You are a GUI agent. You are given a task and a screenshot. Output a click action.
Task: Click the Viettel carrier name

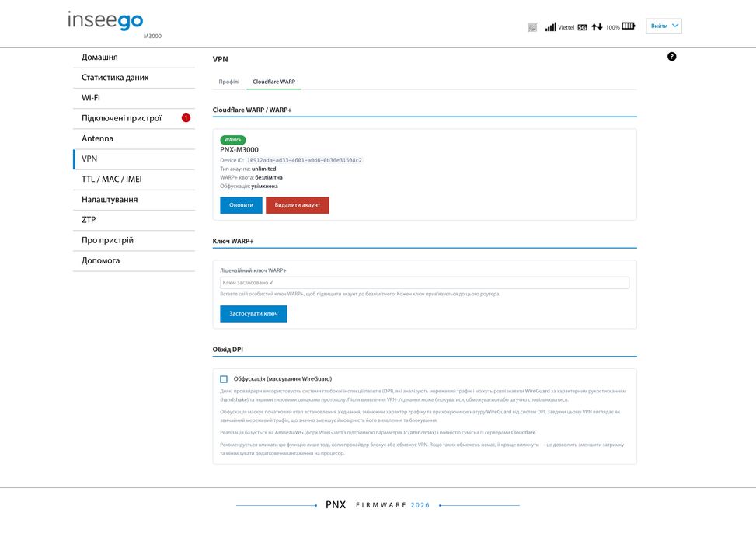pyautogui.click(x=566, y=27)
